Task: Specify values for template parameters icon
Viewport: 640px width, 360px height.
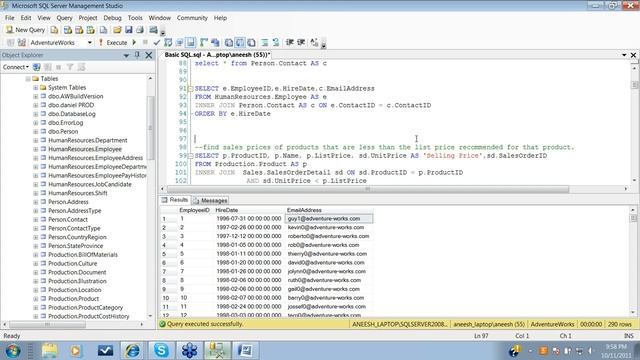Action: click(314, 42)
